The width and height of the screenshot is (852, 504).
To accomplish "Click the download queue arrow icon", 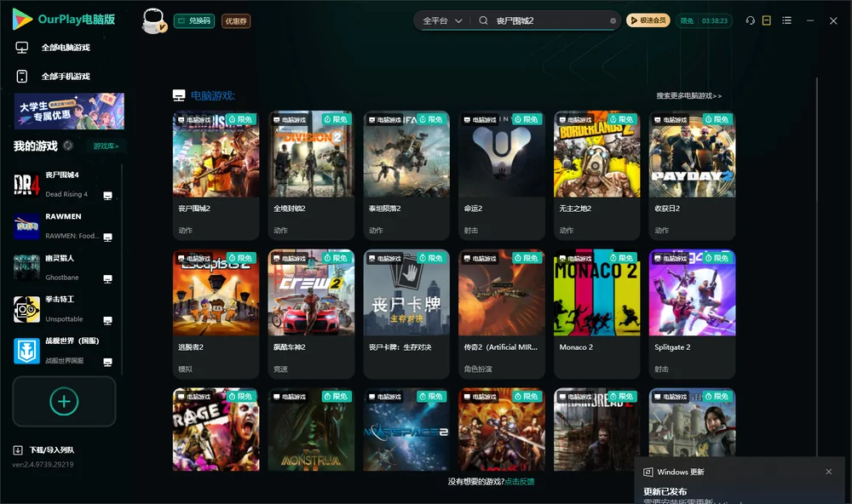I will click(18, 450).
